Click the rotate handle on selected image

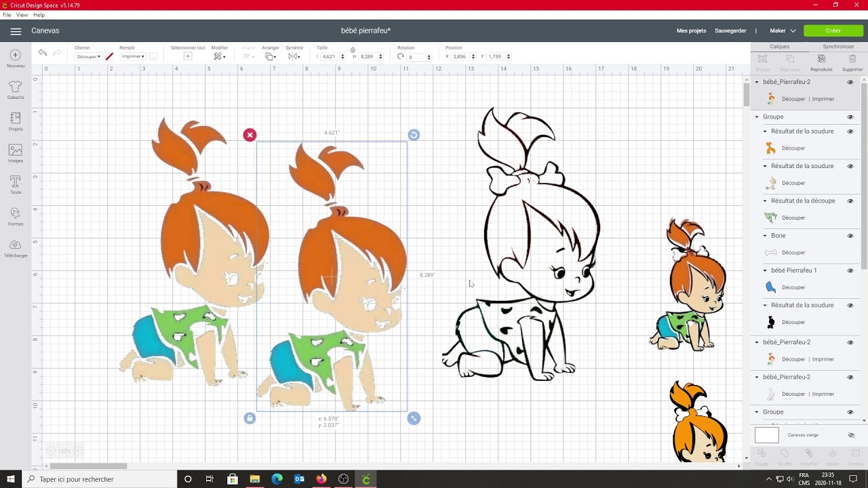click(414, 135)
